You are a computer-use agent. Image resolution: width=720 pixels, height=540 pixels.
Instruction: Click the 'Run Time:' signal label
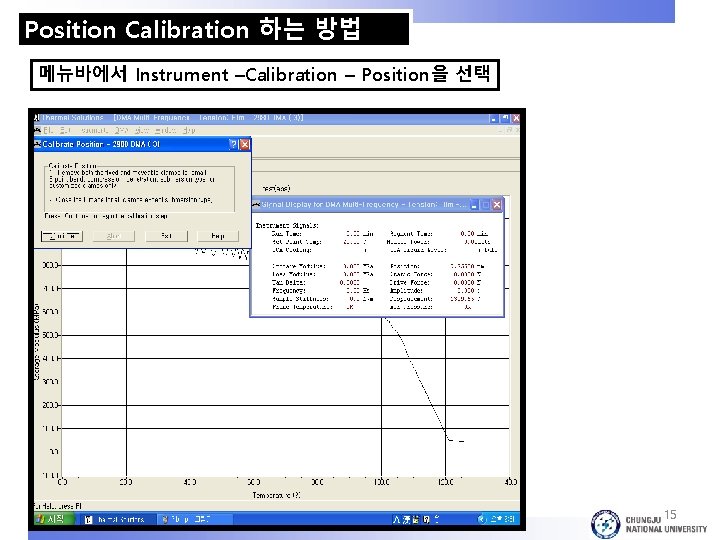pos(286,234)
